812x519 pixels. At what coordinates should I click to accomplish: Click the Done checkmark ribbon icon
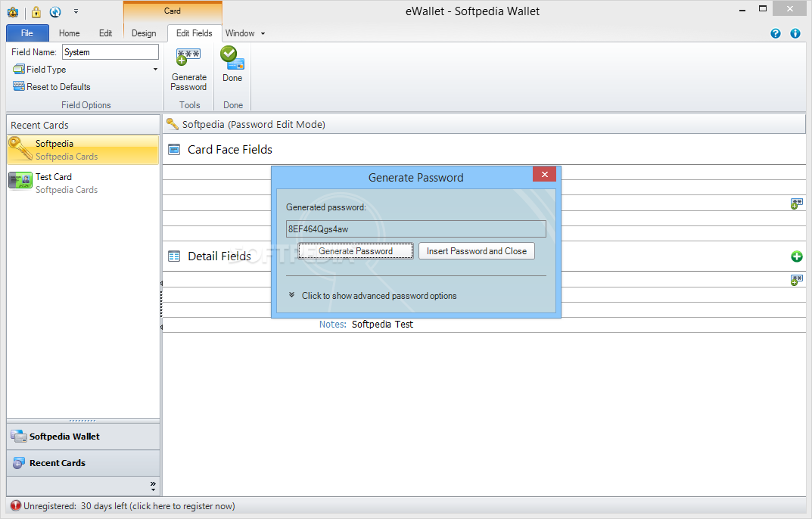pos(232,64)
